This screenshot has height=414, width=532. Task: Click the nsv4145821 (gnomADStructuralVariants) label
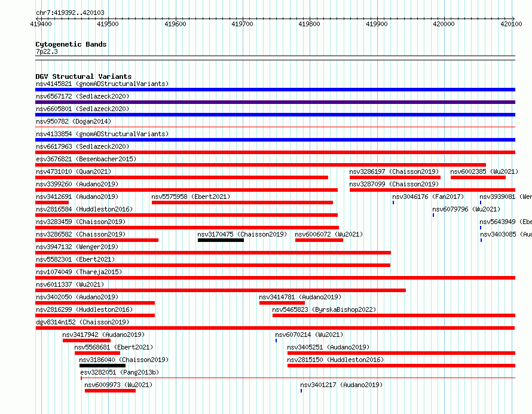102,84
